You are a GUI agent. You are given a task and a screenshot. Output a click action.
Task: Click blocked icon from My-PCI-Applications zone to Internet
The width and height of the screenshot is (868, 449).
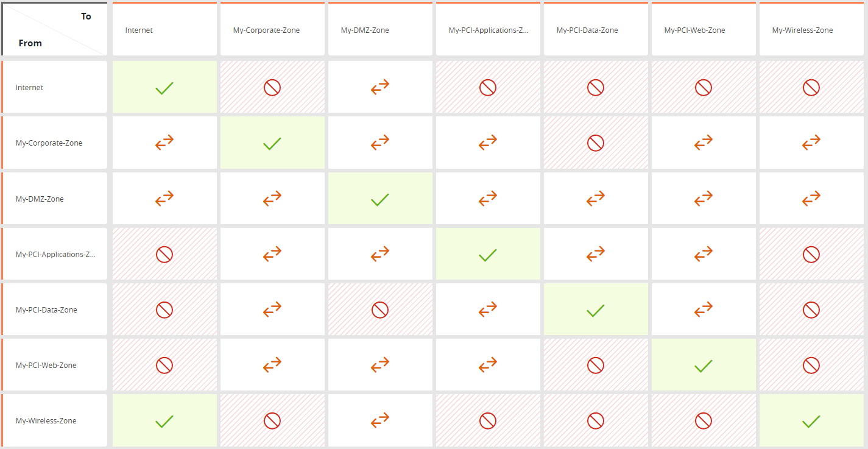pyautogui.click(x=164, y=255)
